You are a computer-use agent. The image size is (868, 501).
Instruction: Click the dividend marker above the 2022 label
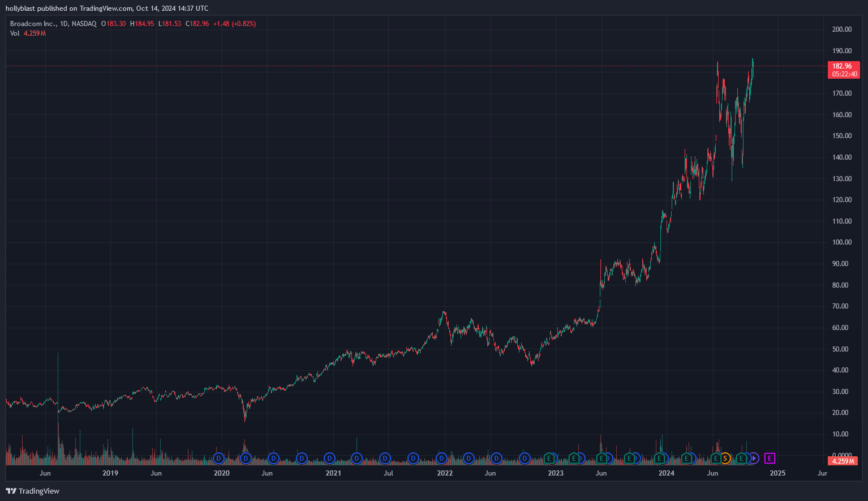click(441, 458)
